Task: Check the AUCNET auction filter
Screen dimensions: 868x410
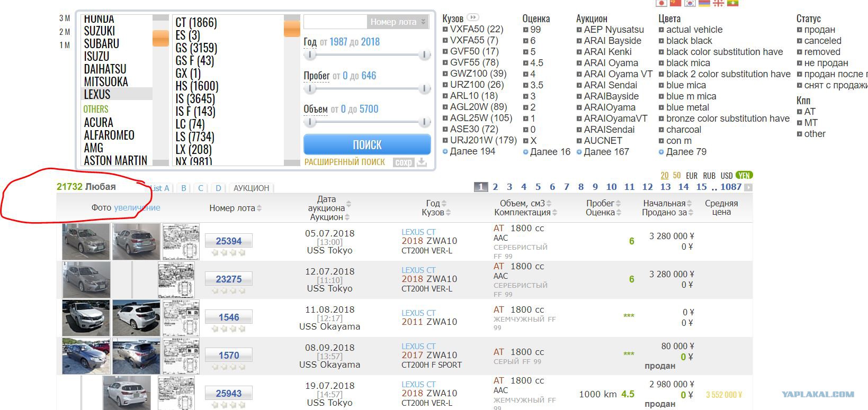Action: (579, 141)
